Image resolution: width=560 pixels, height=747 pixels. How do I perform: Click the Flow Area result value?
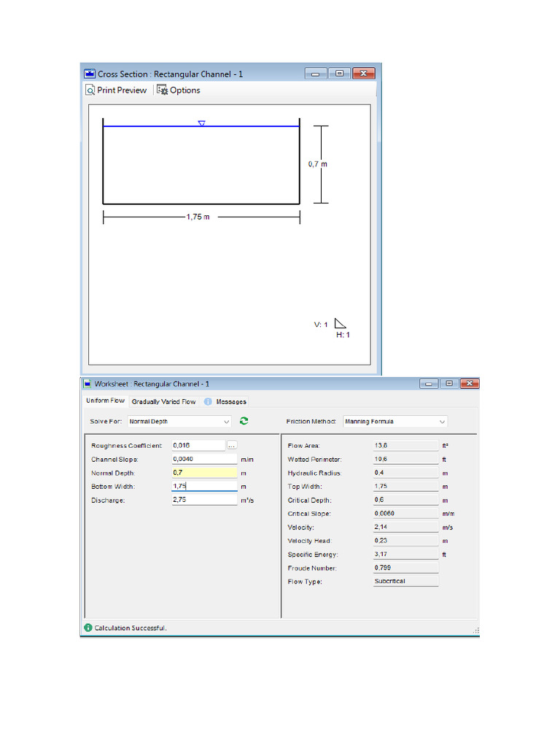[x=405, y=446]
